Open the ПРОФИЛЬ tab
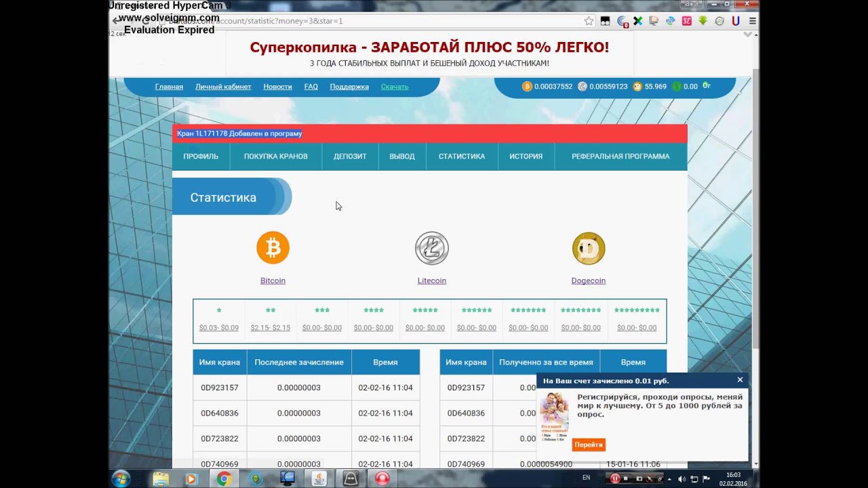 (201, 157)
